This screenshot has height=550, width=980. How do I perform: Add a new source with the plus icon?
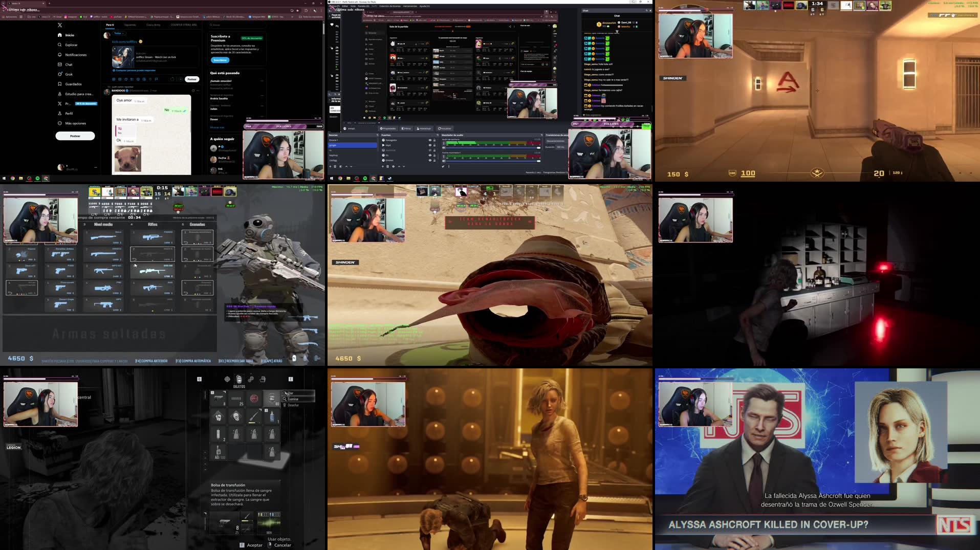[x=383, y=167]
